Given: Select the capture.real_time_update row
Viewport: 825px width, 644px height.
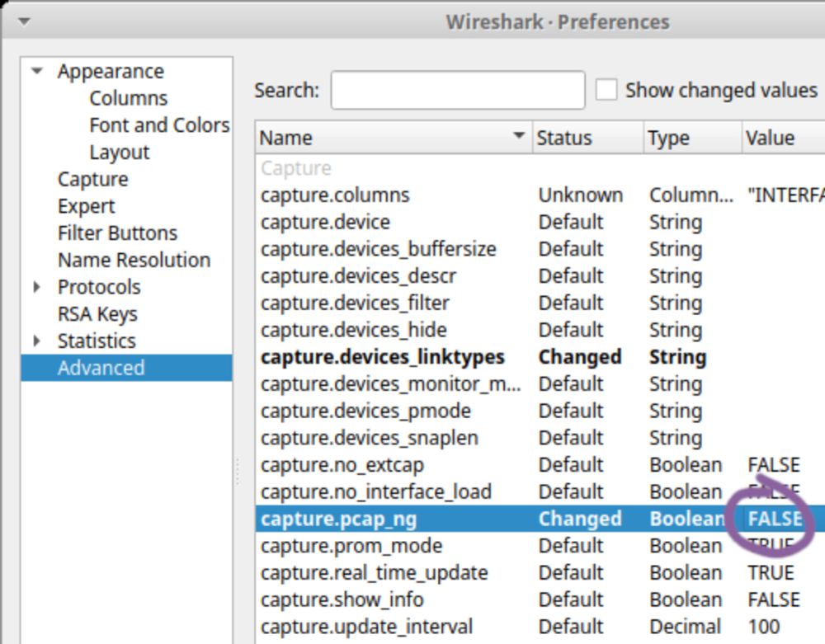Looking at the screenshot, I should tap(540, 573).
